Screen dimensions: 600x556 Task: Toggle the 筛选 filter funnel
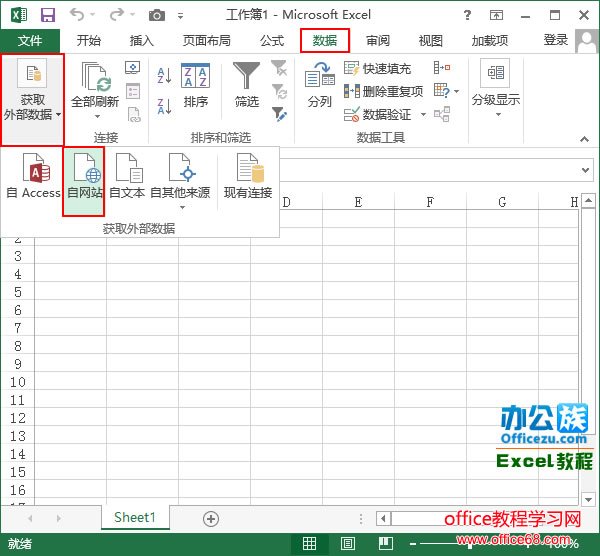246,86
